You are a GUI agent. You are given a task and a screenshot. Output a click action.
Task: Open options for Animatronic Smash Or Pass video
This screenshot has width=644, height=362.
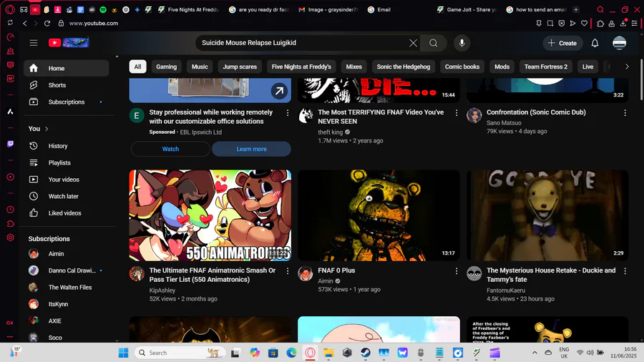pyautogui.click(x=288, y=271)
